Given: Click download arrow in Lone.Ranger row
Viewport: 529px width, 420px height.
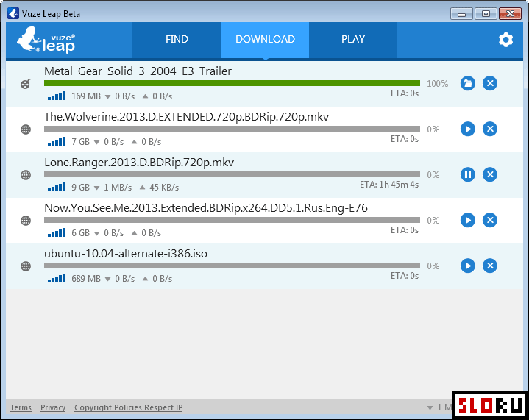Looking at the screenshot, I should tap(97, 188).
